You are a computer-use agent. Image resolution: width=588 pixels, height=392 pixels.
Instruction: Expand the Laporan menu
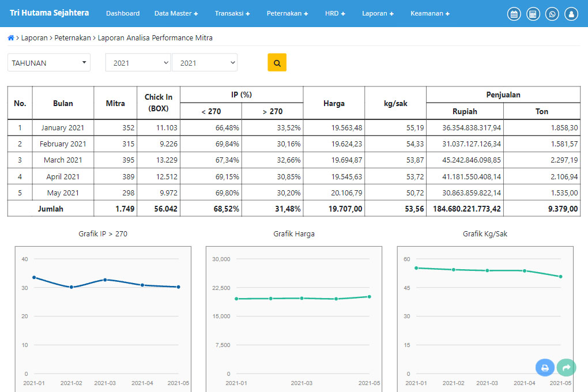point(378,13)
